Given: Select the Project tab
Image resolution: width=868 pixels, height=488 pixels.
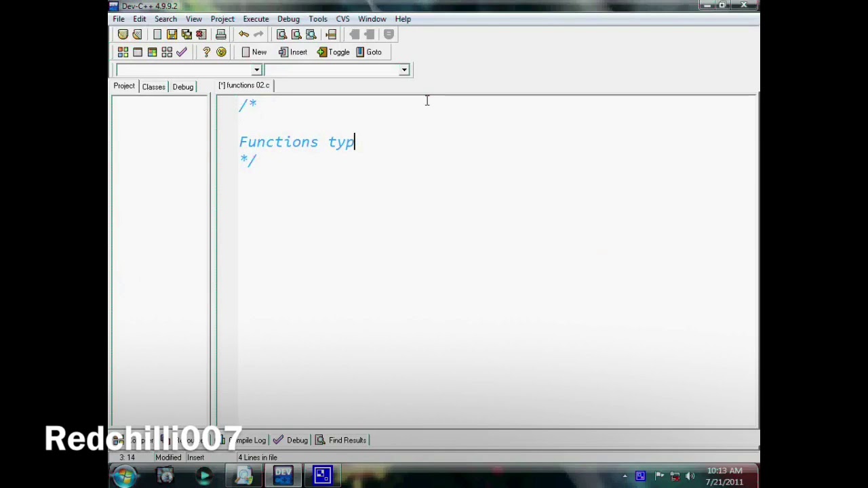Looking at the screenshot, I should (x=124, y=86).
